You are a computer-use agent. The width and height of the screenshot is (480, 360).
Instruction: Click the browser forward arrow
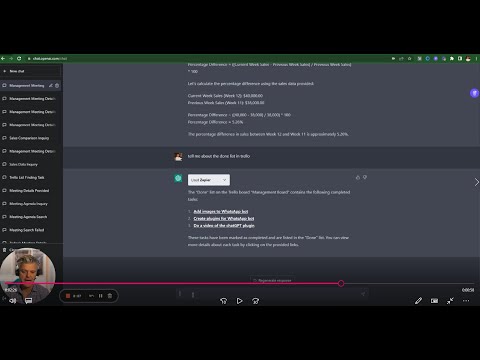(x=11, y=59)
